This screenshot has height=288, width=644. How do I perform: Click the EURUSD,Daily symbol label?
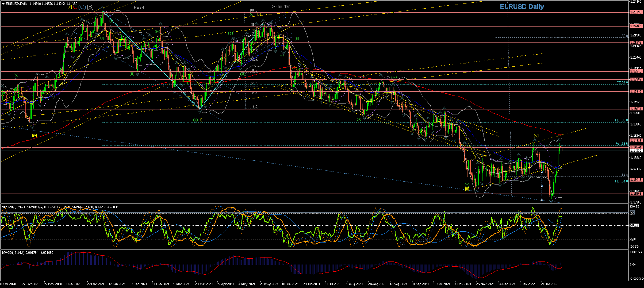16,3
